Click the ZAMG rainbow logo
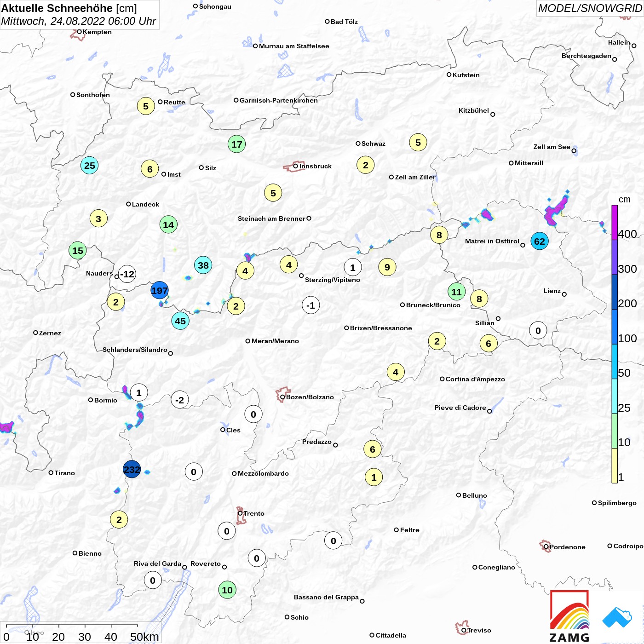644x644 pixels. 569,616
